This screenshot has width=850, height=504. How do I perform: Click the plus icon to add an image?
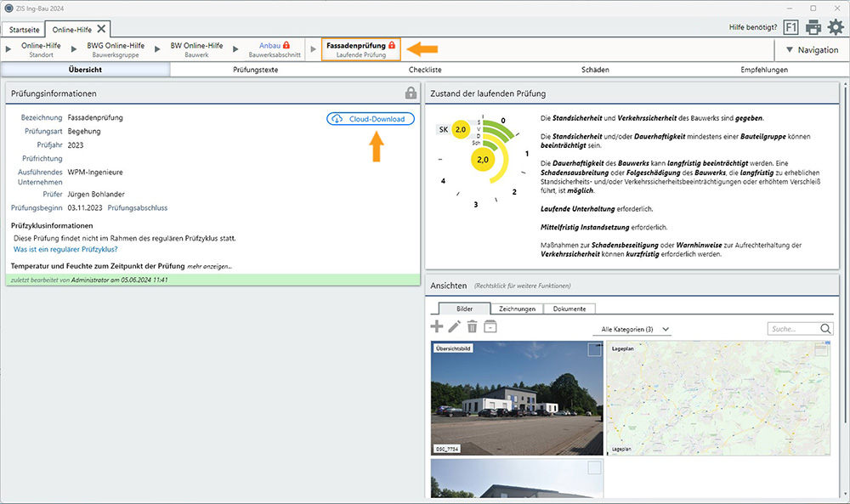point(437,326)
